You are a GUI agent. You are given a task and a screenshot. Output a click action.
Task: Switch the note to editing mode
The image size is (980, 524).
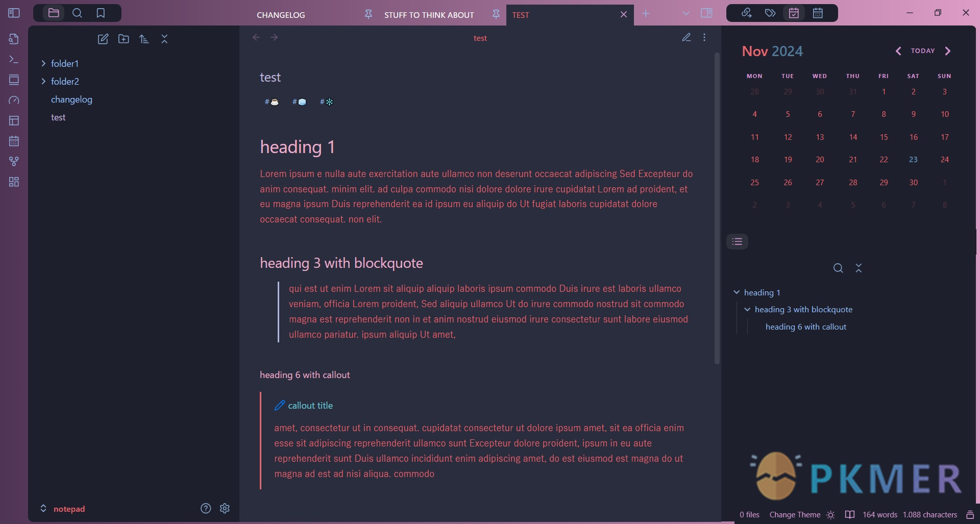[x=687, y=38]
